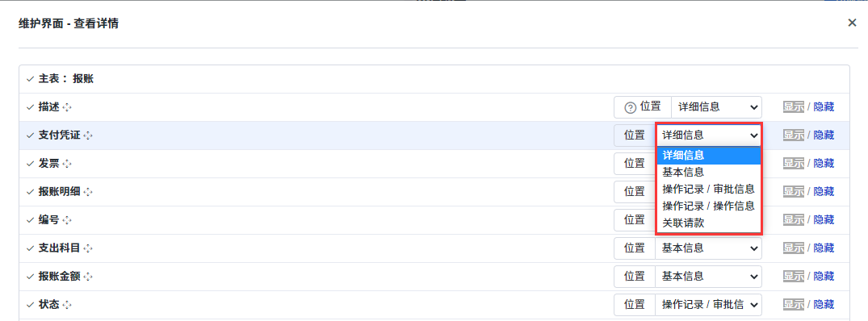Open the 位置 dropdown for 描述 row
This screenshot has height=321, width=868.
[715, 107]
